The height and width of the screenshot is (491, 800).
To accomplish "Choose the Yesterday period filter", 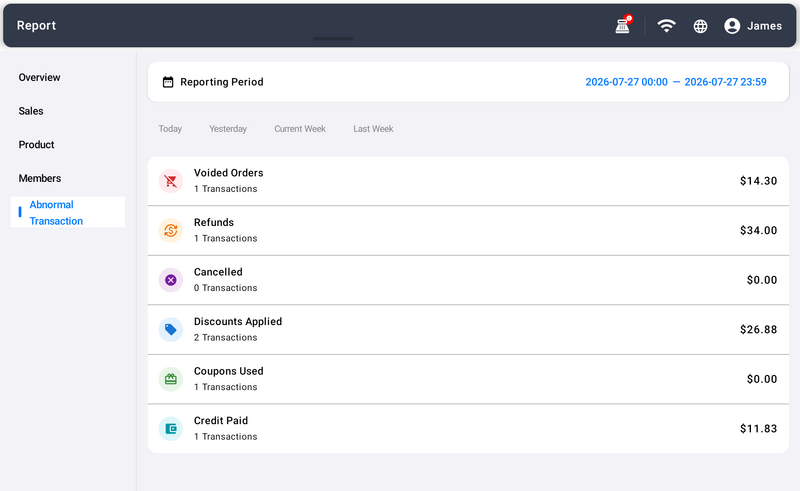I will (228, 129).
